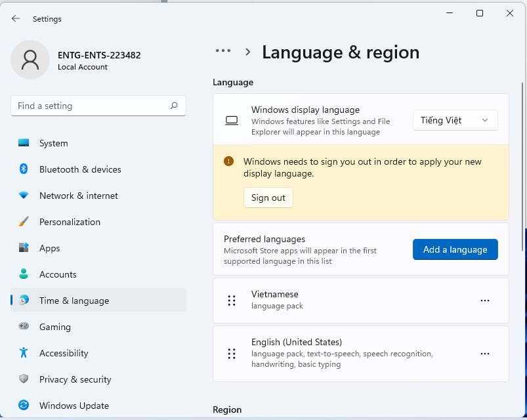Image resolution: width=527 pixels, height=420 pixels.
Task: Open System settings
Action: tap(98, 143)
